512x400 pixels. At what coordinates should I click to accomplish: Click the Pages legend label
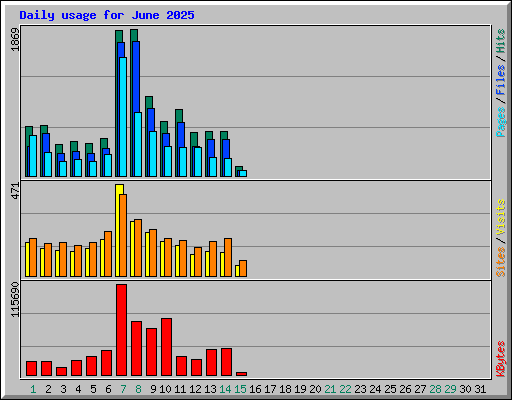pyautogui.click(x=501, y=122)
